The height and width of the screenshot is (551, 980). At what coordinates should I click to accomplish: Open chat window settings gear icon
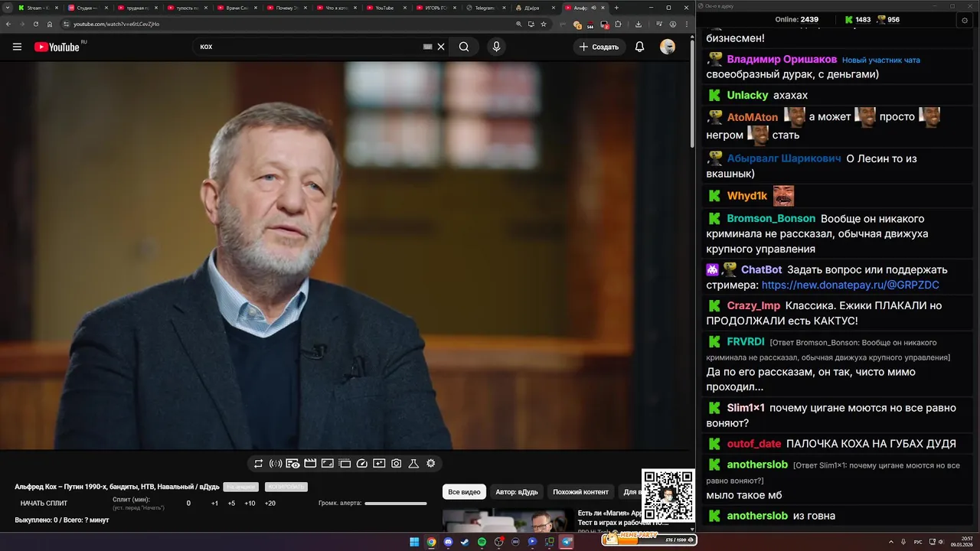coord(964,21)
